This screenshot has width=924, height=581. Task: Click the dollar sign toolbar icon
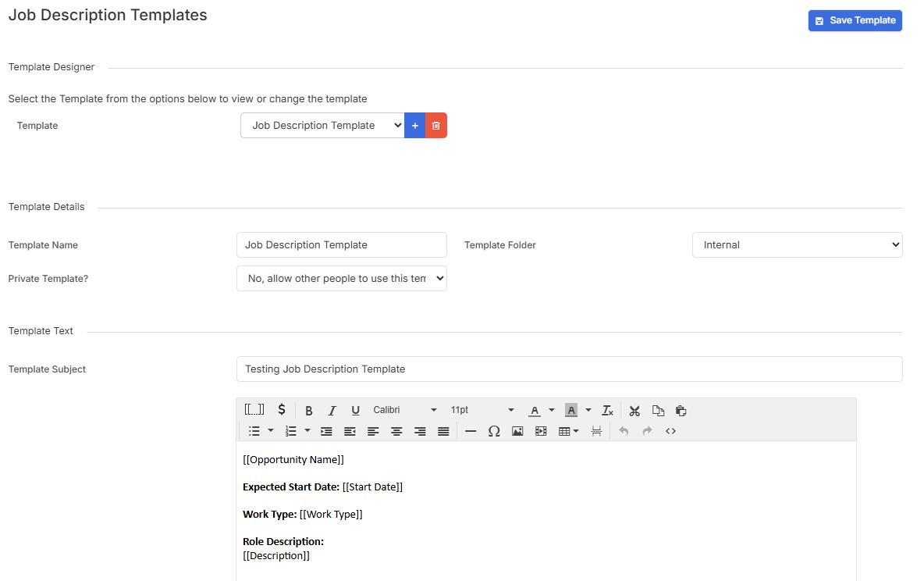point(282,410)
